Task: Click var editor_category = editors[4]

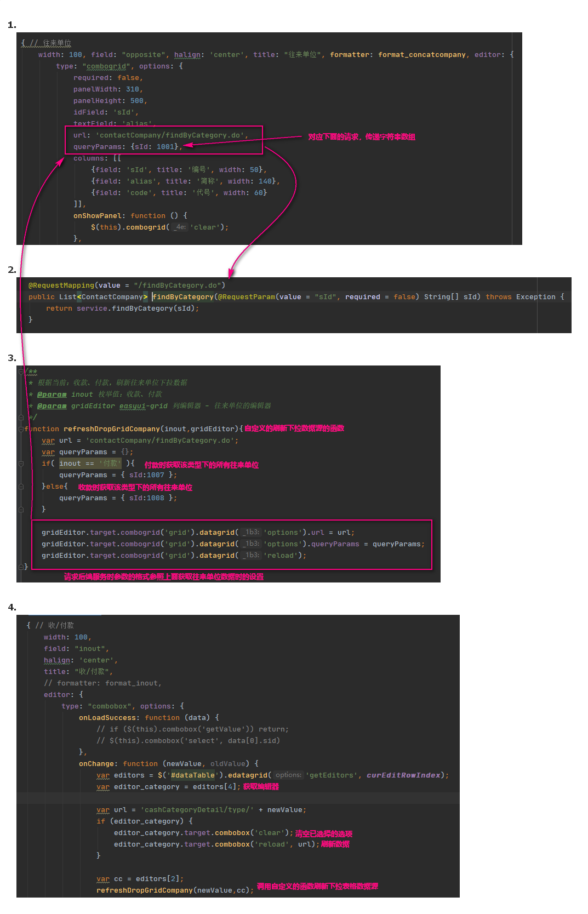Action: (169, 786)
